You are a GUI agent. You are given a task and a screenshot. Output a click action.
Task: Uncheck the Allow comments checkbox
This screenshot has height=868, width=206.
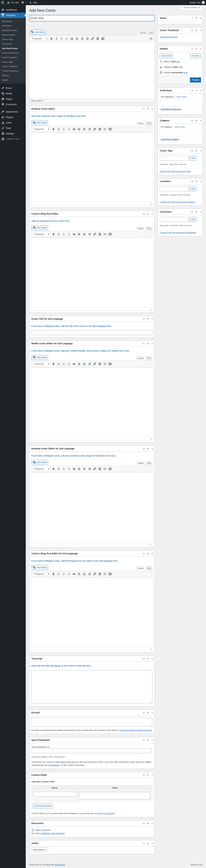[33, 830]
